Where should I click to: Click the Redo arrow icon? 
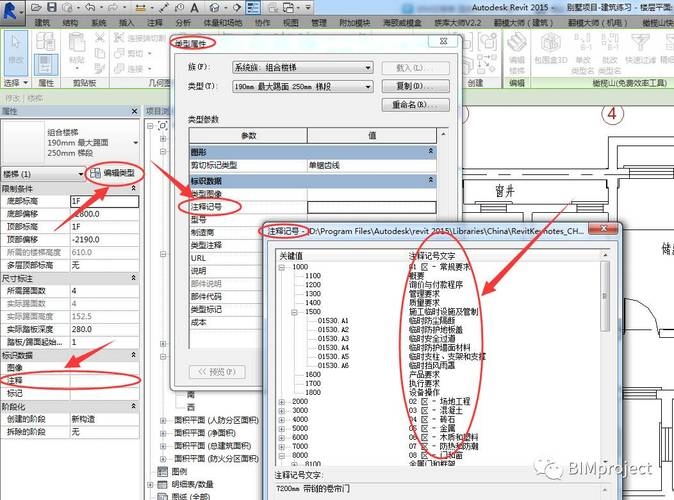(x=113, y=7)
